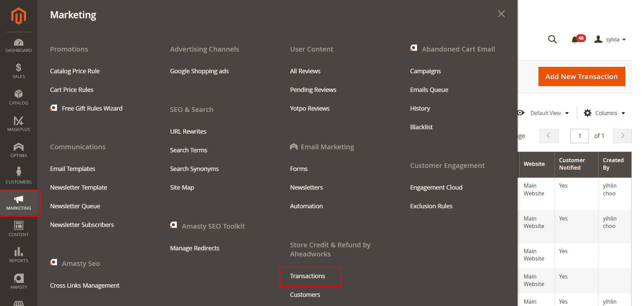Click the Magento logo icon

click(18, 16)
